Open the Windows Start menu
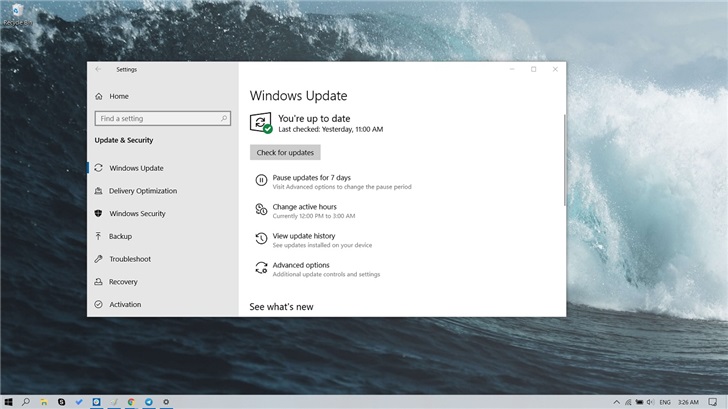Screen dimensions: 728x409 9,401
